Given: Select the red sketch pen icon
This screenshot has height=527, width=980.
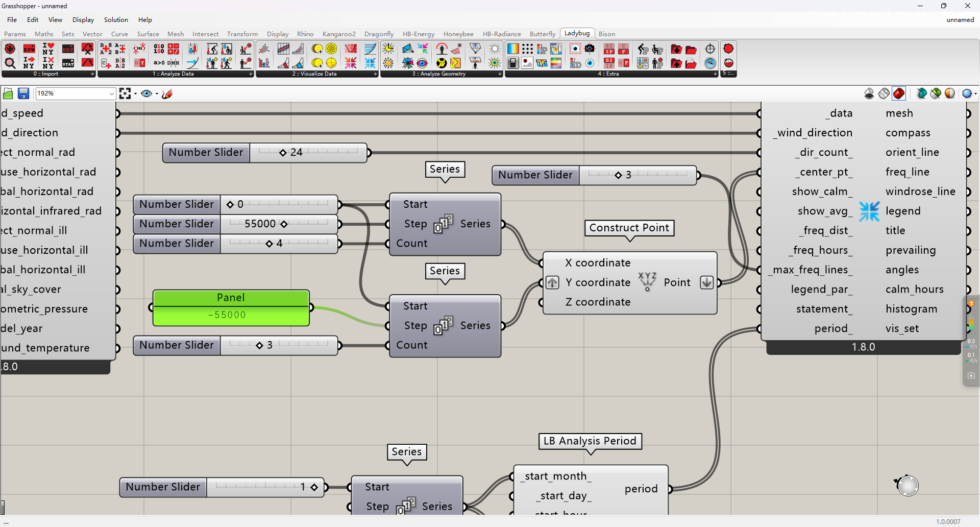Looking at the screenshot, I should (167, 93).
